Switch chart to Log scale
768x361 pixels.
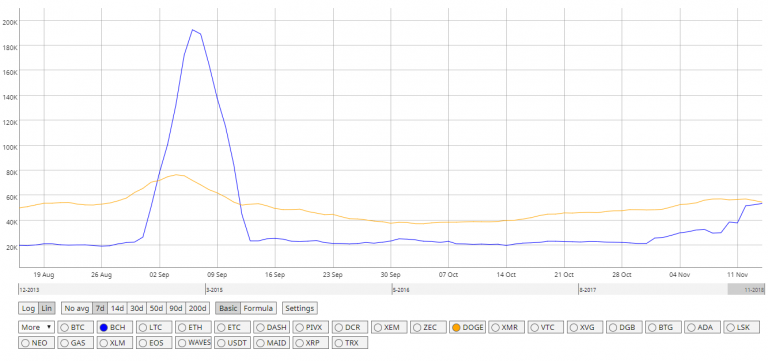coord(28,309)
